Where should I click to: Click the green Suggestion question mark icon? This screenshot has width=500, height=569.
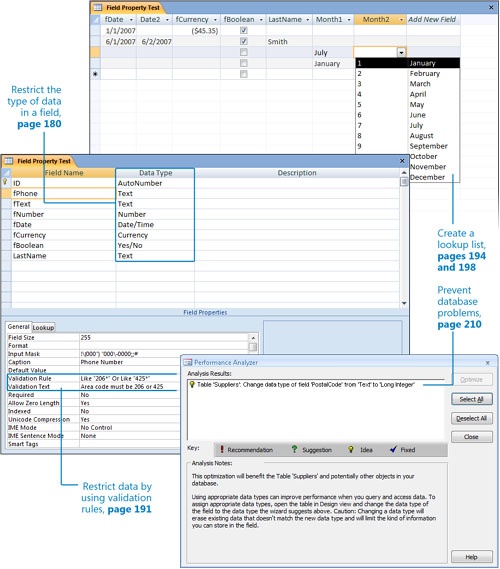click(294, 449)
